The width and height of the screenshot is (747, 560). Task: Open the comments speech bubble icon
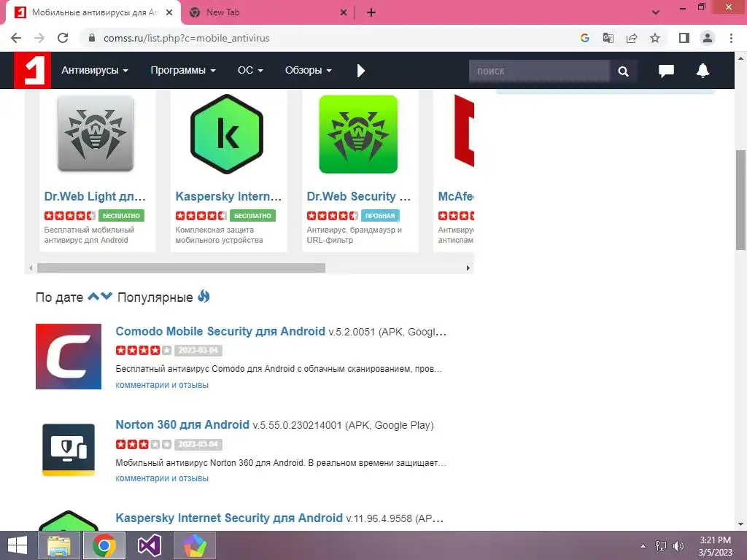pos(666,71)
